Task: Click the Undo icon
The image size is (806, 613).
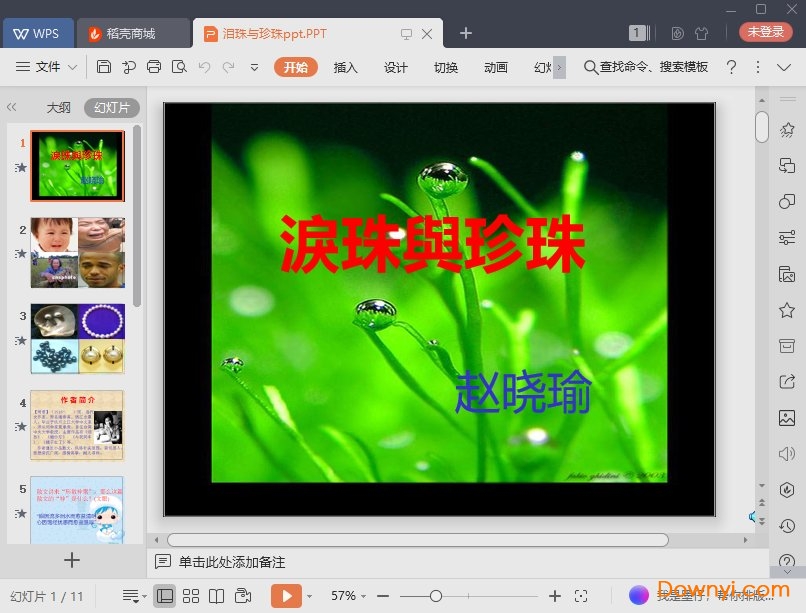Action: click(x=205, y=66)
